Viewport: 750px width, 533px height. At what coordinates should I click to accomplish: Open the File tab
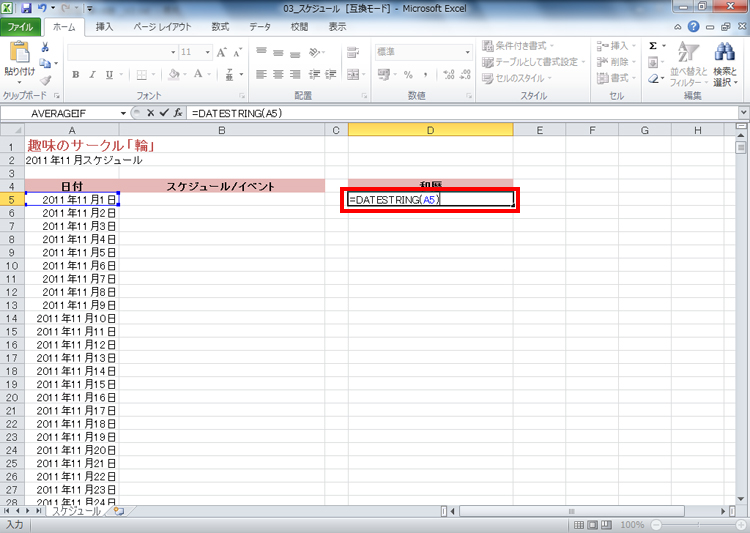tap(20, 27)
